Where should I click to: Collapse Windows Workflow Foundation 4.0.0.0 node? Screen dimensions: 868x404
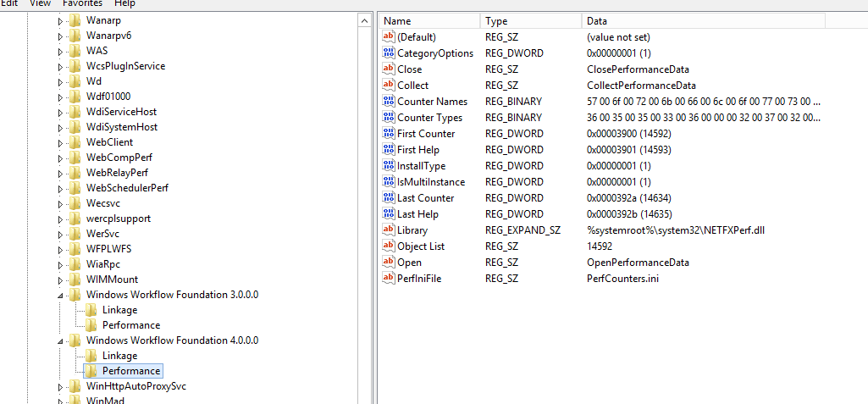pyautogui.click(x=61, y=341)
